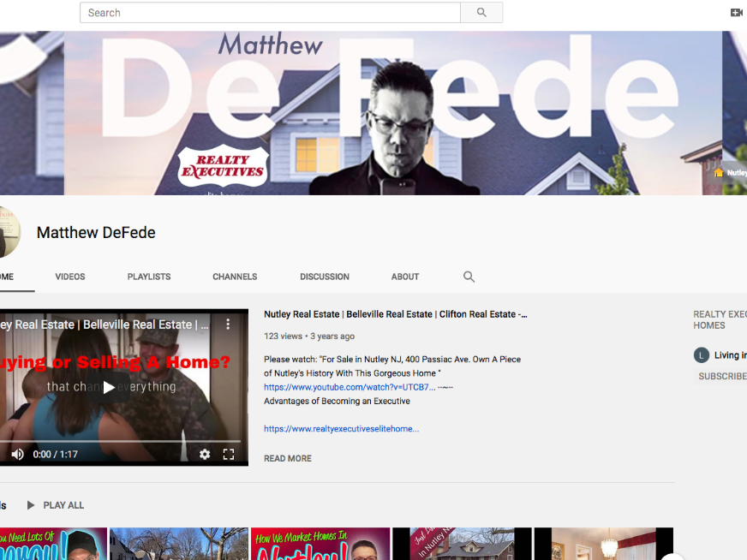
Task: Mute the featured video speaker icon
Action: (x=18, y=455)
